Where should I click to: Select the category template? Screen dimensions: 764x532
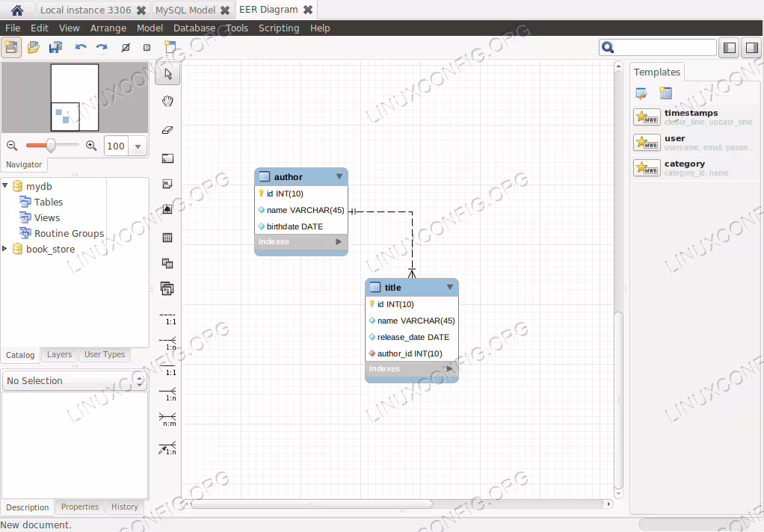coord(695,167)
